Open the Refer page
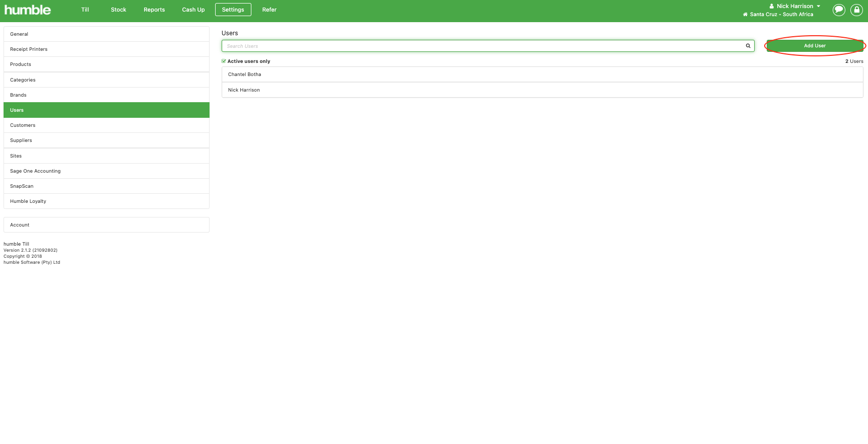 pyautogui.click(x=270, y=10)
